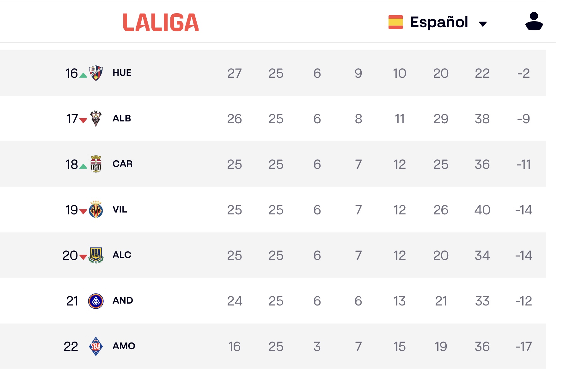Image resolution: width=588 pixels, height=370 pixels.
Task: Click the Cartagena team crest
Action: click(x=96, y=164)
